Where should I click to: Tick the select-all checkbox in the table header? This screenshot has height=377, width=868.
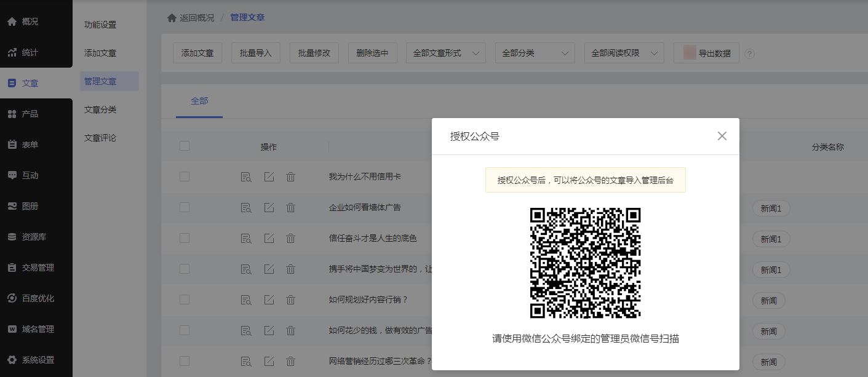pos(185,146)
